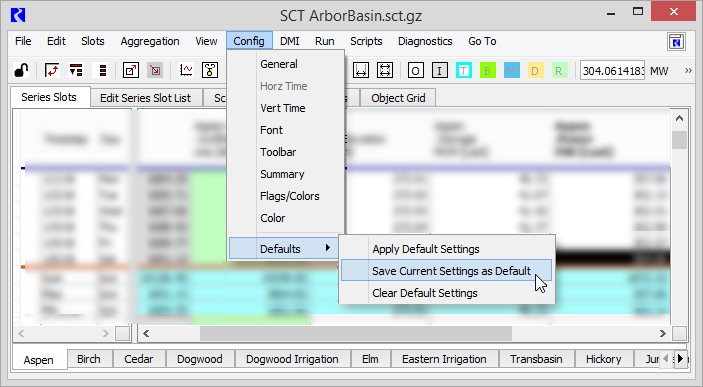Expand the toolbar overflow chevron

pos(688,70)
